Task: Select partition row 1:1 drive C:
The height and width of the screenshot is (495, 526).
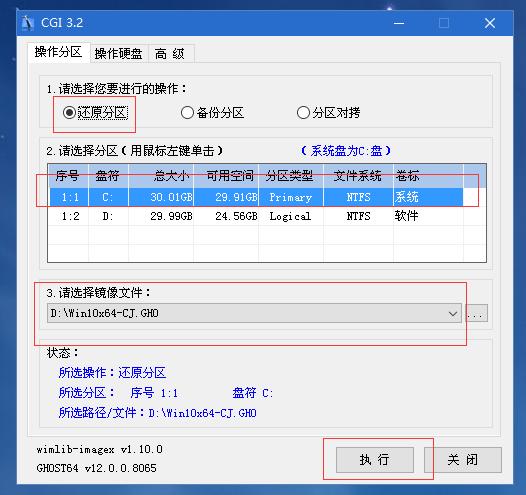Action: pos(257,197)
